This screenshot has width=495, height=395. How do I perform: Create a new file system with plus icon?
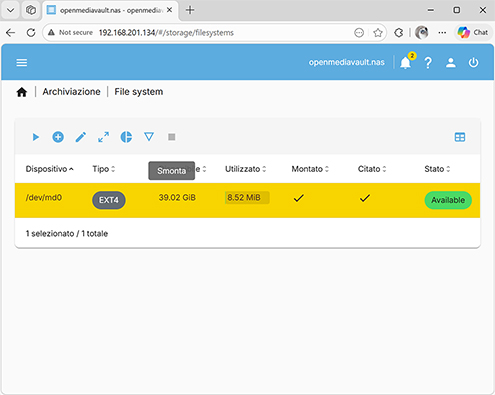coord(58,137)
